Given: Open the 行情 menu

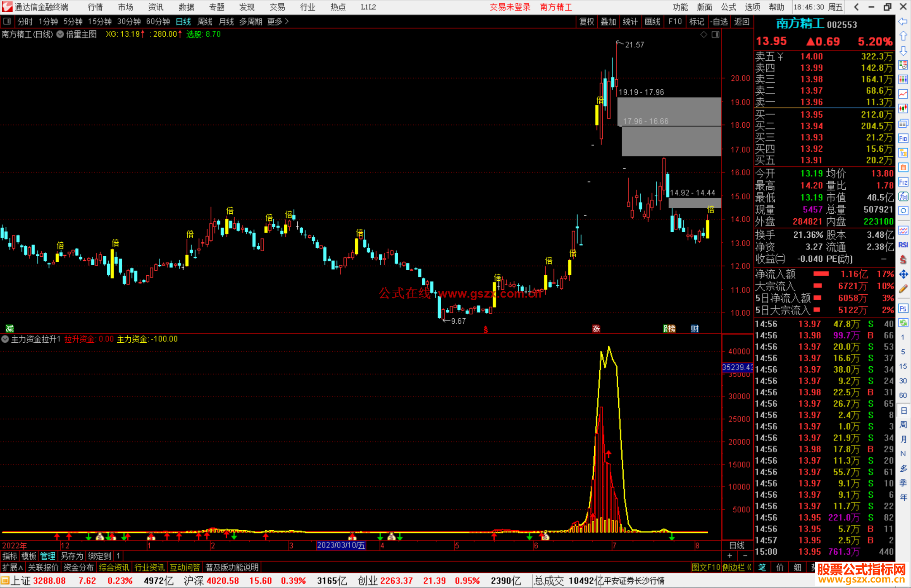Looking at the screenshot, I should click(95, 7).
